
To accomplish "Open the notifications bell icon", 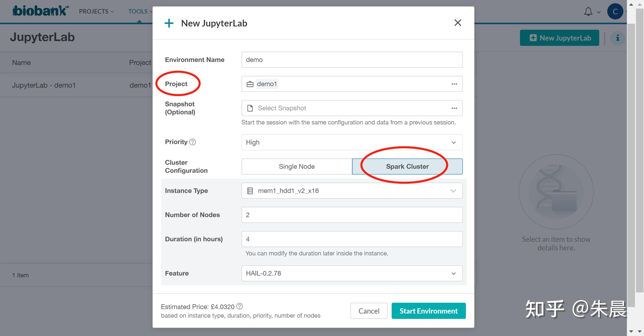I will [588, 12].
